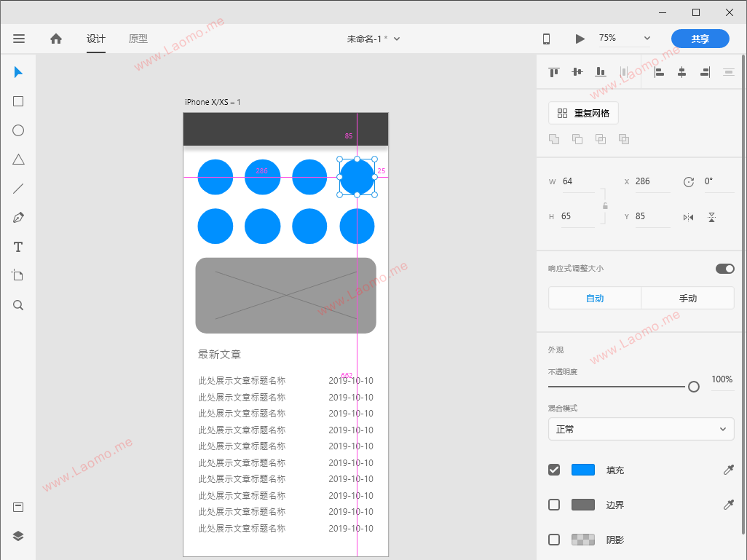Uncheck the 填充 fill checkbox

(x=554, y=470)
